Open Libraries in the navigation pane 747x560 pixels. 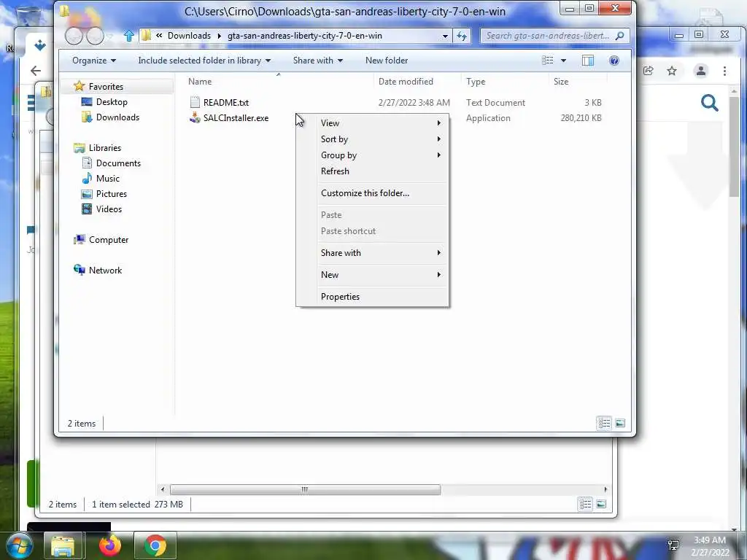pos(105,147)
